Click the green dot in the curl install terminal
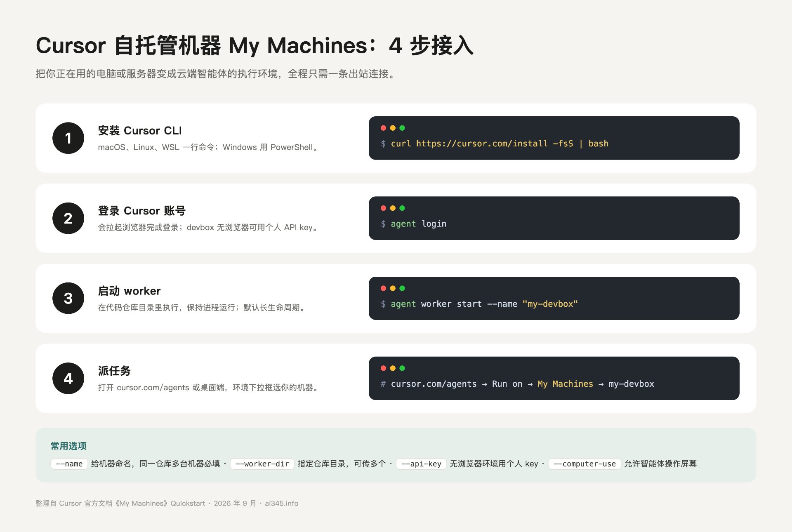Viewport: 792px width, 532px height. pyautogui.click(x=402, y=128)
